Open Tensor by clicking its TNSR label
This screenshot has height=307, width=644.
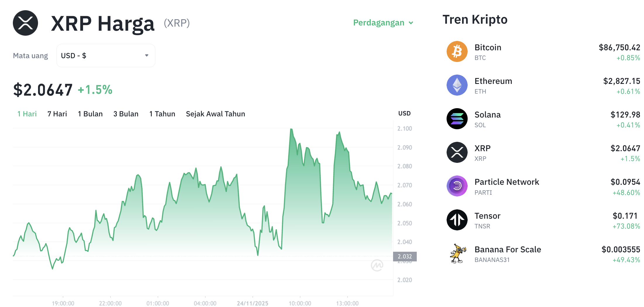pyautogui.click(x=483, y=226)
